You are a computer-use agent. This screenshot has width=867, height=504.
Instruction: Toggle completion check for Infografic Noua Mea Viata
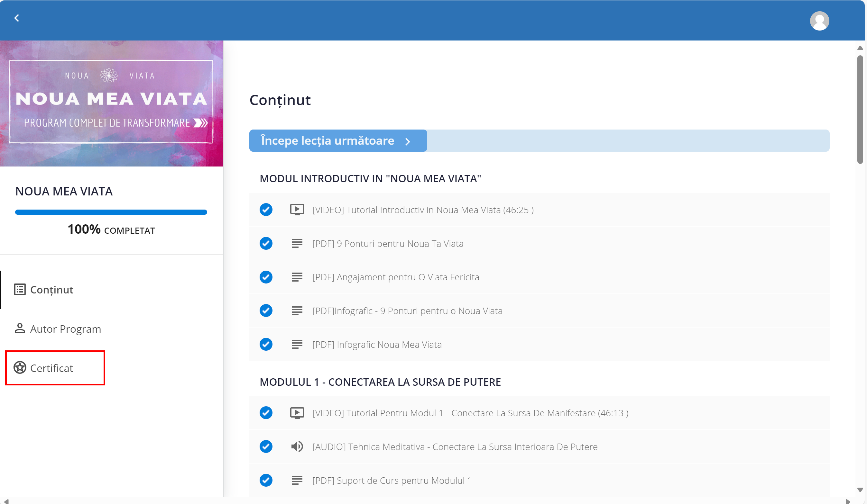266,344
